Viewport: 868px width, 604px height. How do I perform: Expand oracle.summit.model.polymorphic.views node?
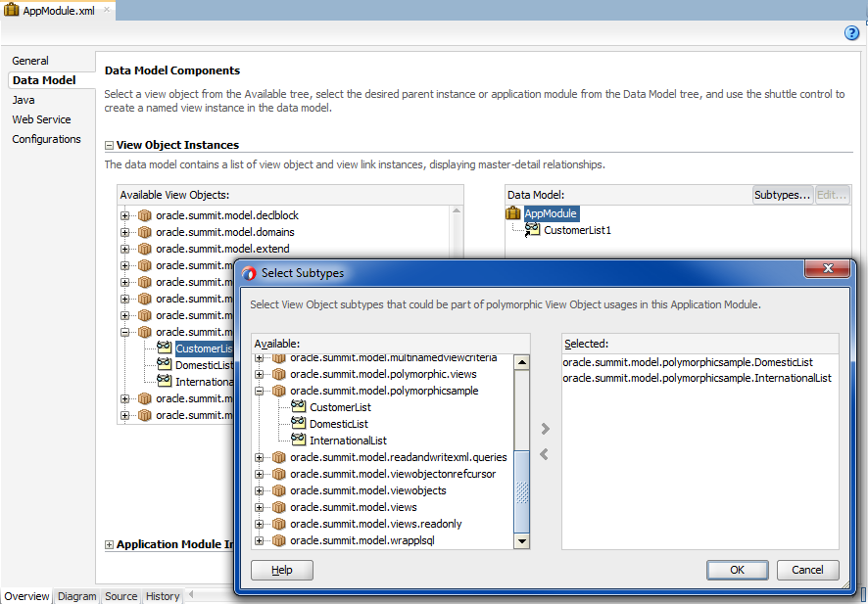pyautogui.click(x=259, y=375)
